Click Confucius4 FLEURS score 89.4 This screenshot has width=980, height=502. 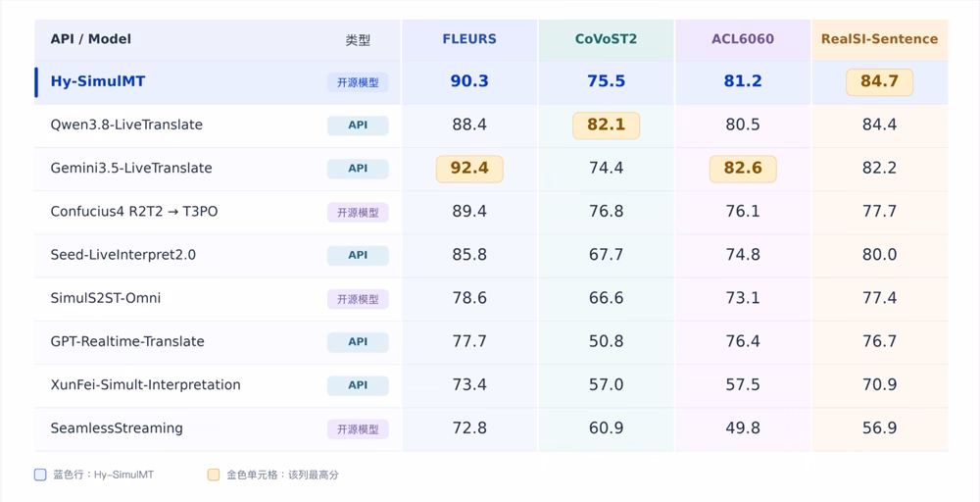coord(469,212)
